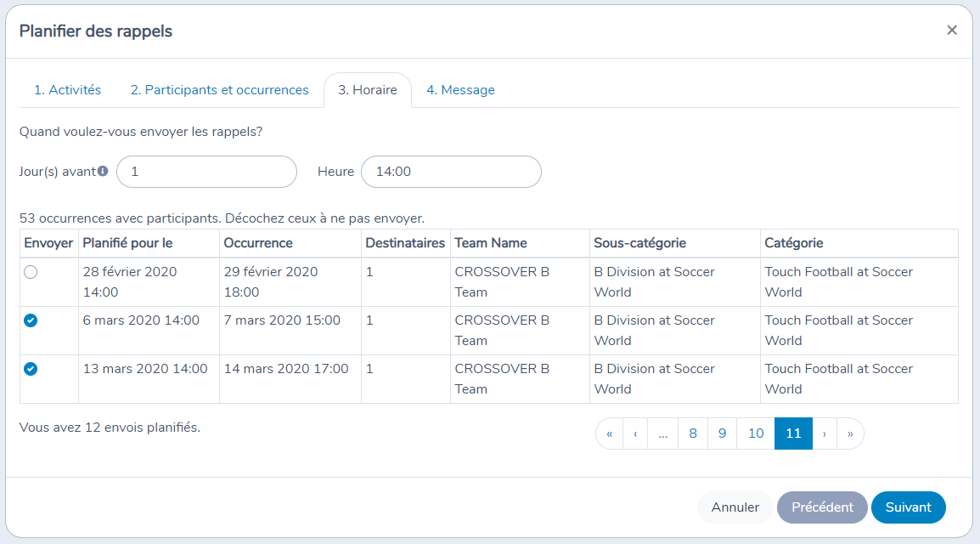
Task: Click the 6 mars 2020 14:00 planned cell
Action: (149, 331)
